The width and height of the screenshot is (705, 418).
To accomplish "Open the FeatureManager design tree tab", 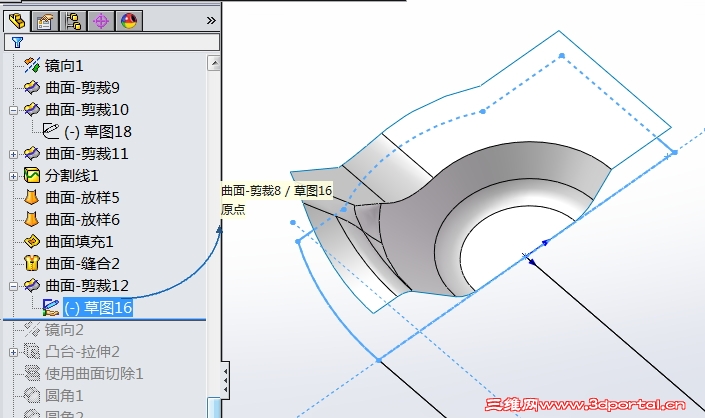I will click(x=18, y=21).
